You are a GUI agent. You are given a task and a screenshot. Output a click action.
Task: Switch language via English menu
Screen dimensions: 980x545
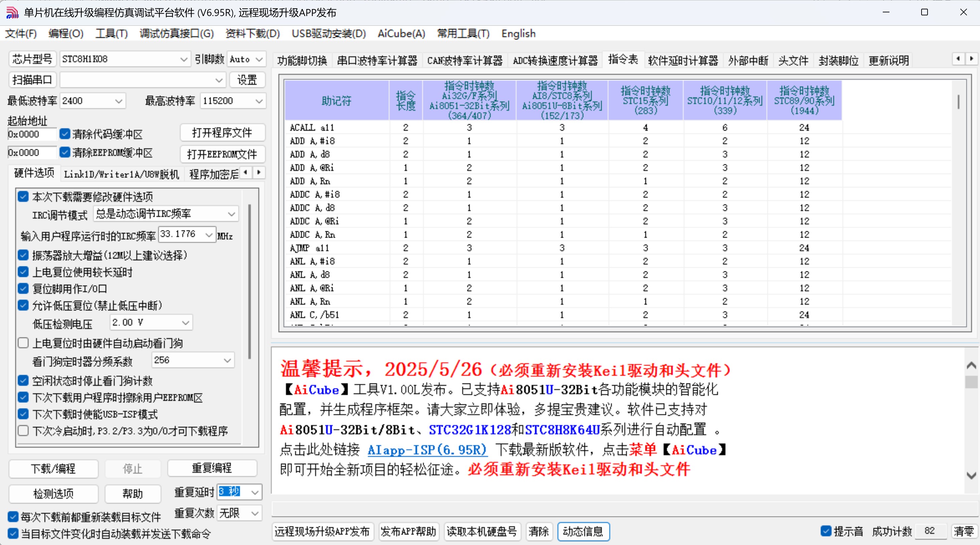[x=518, y=33]
